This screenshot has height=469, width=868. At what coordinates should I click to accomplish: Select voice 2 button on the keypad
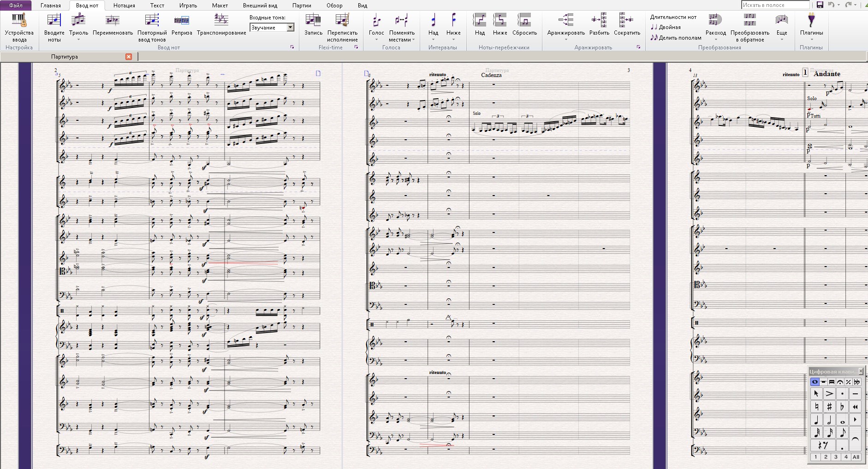coord(826,457)
